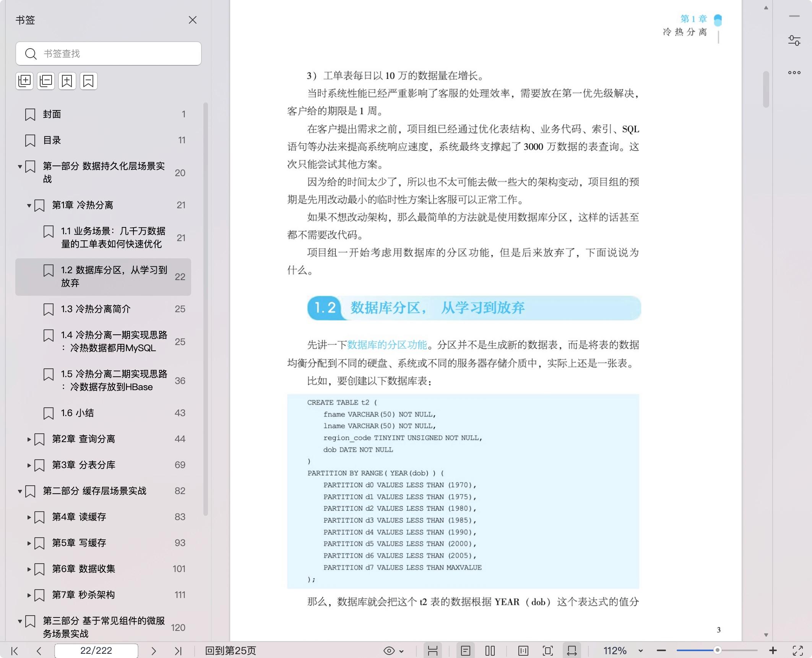Collapse the right sidebar dash icon
This screenshot has width=812, height=658.
794,16
